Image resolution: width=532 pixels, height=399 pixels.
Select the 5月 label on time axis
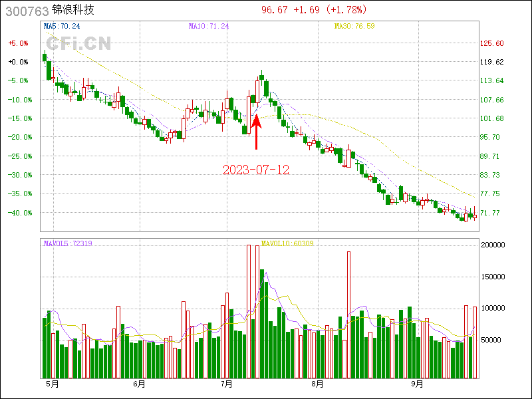click(52, 384)
